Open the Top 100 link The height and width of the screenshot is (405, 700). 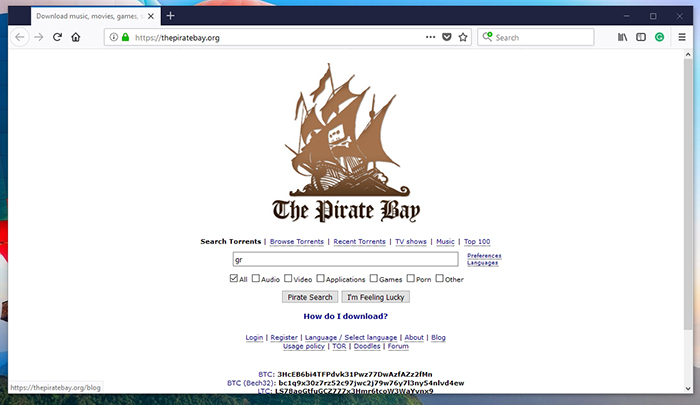click(x=477, y=242)
